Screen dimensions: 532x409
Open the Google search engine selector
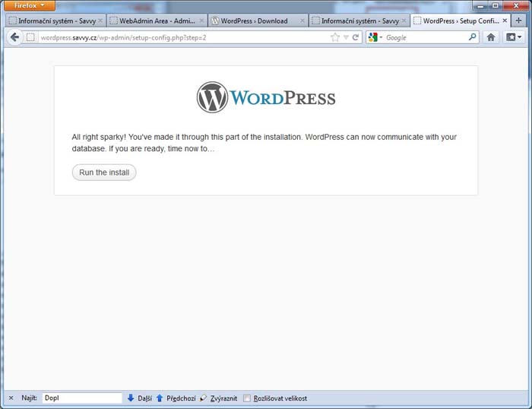pos(375,37)
